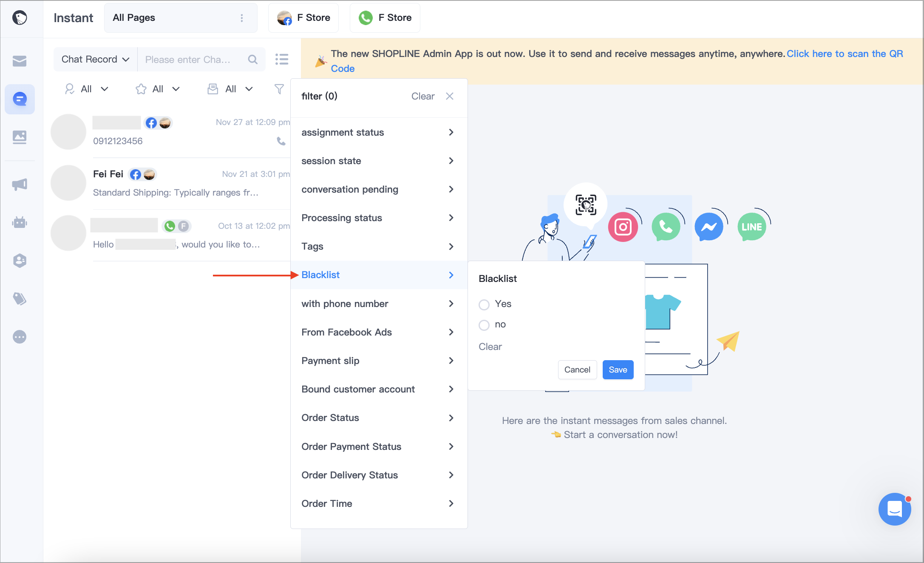Open the broadcast megaphone sidebar icon
924x563 pixels.
click(20, 185)
